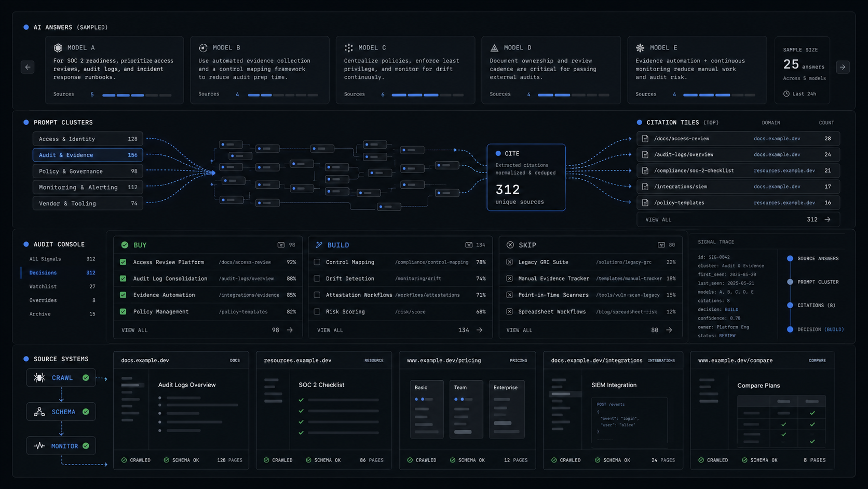The height and width of the screenshot is (489, 868).
Task: Uncheck Policy Management checkbox
Action: (x=123, y=312)
